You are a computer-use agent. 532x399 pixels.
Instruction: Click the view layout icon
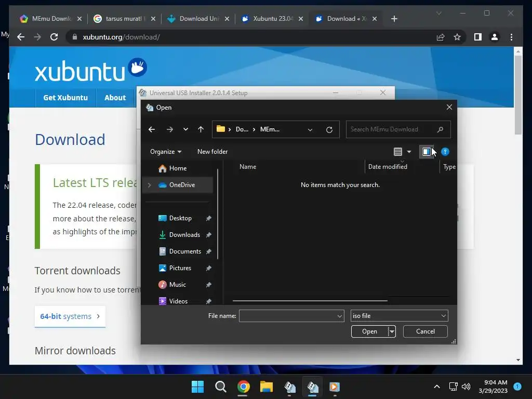click(398, 152)
